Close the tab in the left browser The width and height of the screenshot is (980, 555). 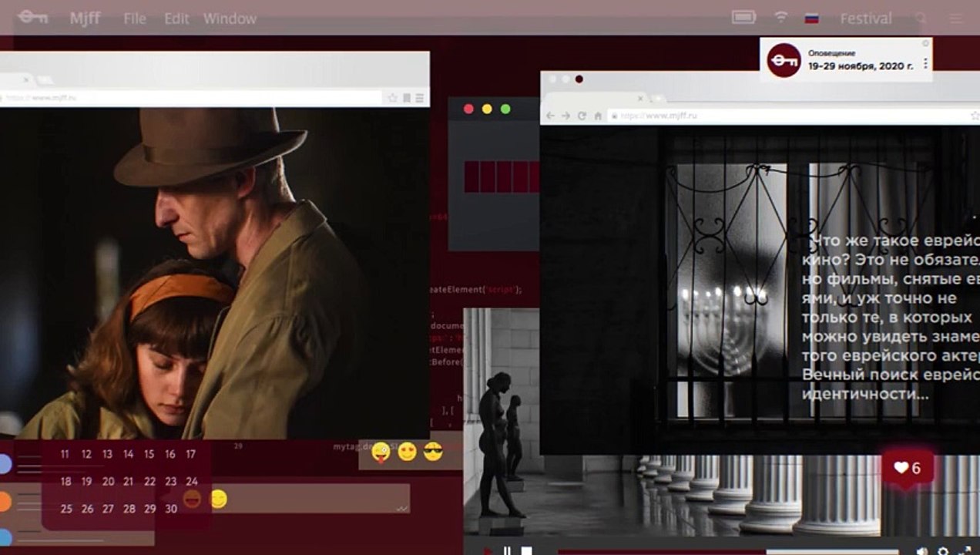[26, 79]
